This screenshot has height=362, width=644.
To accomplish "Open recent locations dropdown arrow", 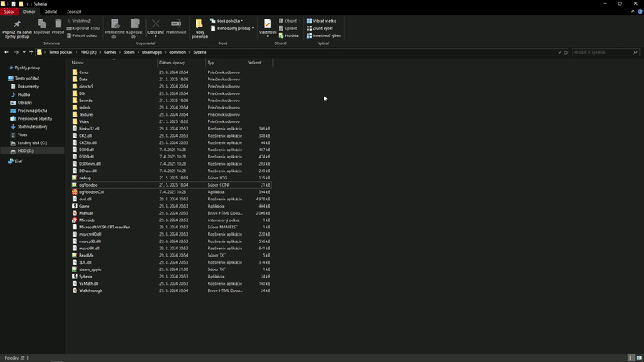I will (24, 52).
